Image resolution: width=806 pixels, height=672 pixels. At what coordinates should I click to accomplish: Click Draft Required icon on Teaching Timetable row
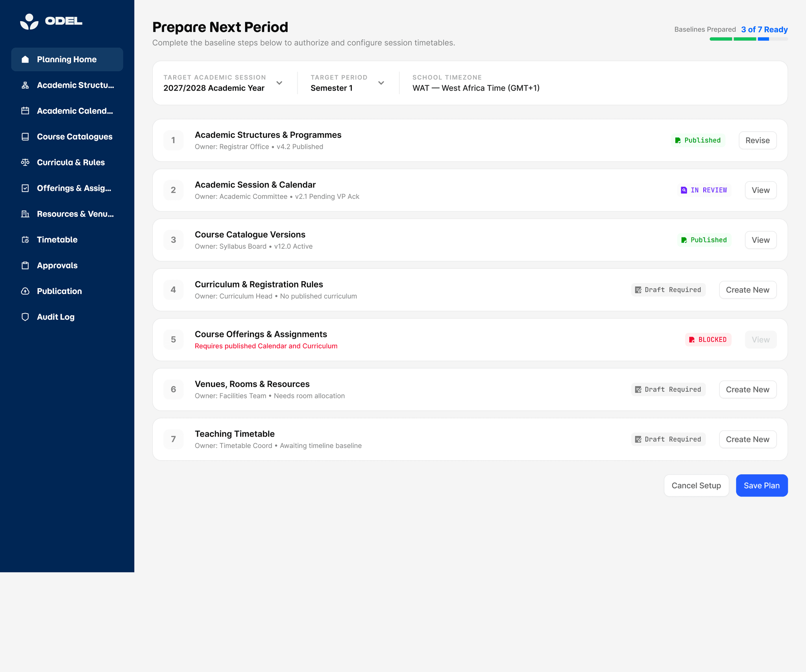click(x=638, y=439)
